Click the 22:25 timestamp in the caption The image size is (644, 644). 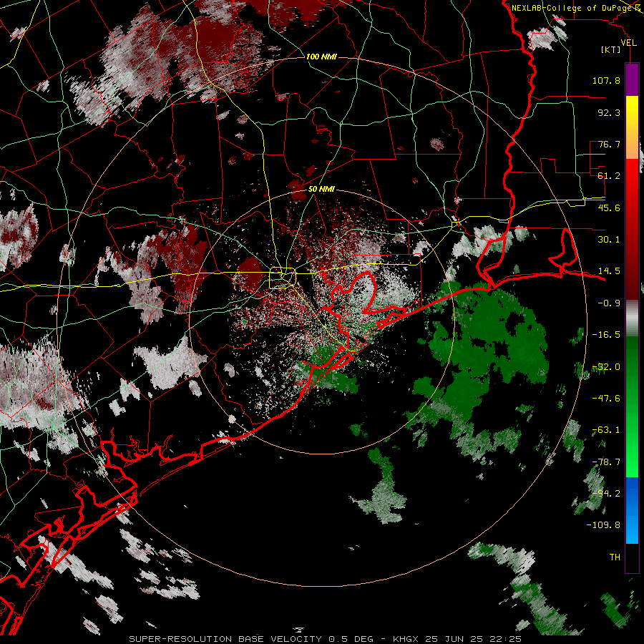[x=507, y=639]
